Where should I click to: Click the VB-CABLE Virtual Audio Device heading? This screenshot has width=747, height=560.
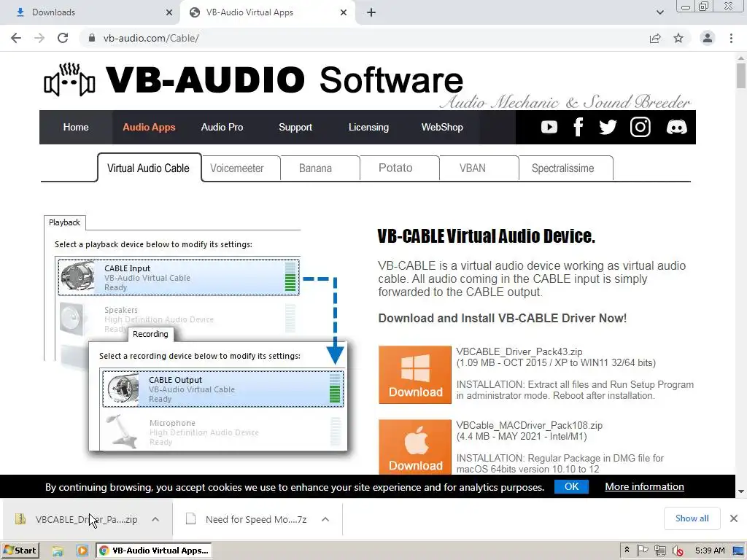[x=486, y=236]
